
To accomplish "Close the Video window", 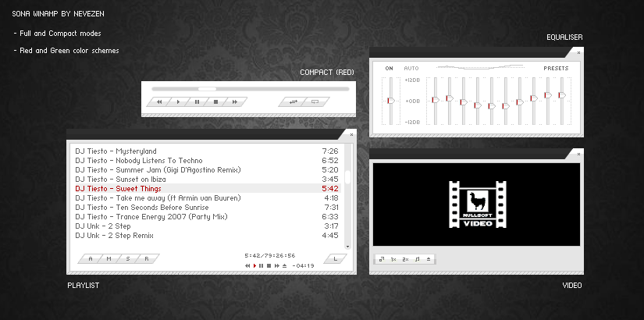I will 578,154.
